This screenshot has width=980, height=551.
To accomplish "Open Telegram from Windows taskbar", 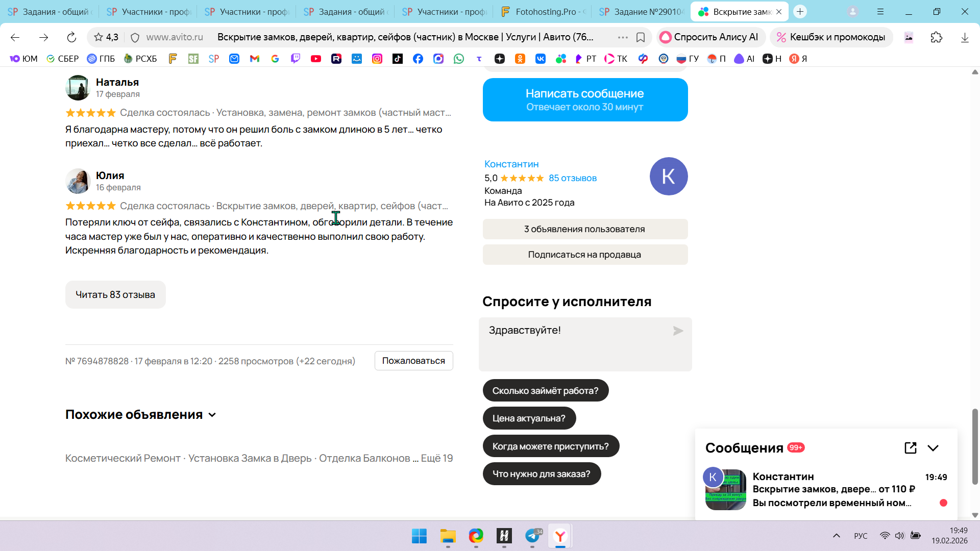I will (x=532, y=536).
